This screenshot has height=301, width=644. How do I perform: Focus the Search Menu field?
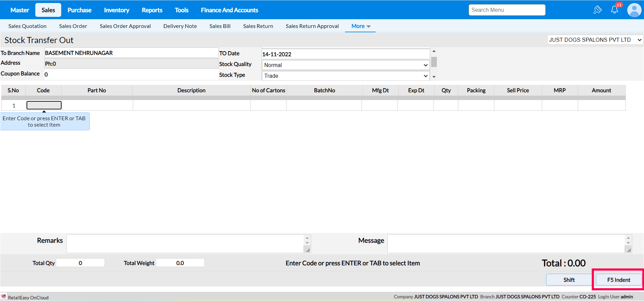coord(507,10)
